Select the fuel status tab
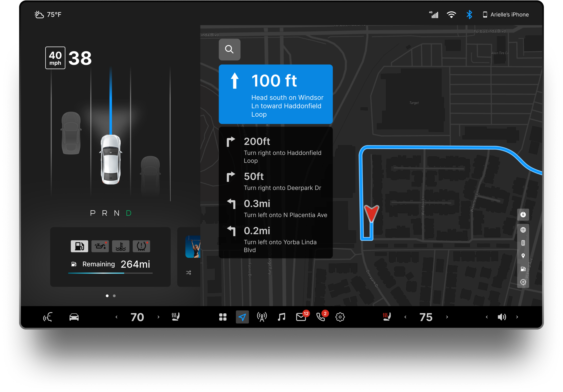Screen dimensions: 563x392 [79, 246]
